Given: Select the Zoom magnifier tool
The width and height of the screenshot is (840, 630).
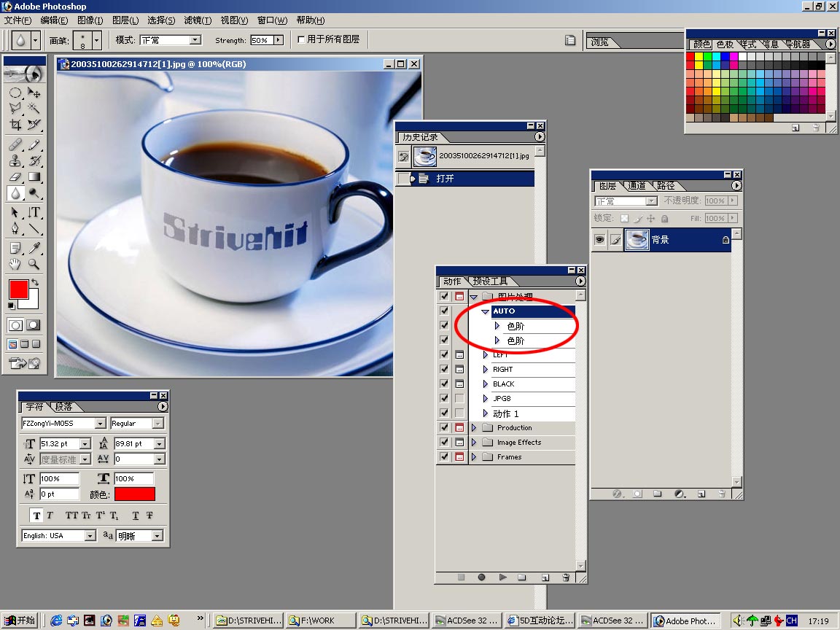Looking at the screenshot, I should [x=34, y=263].
